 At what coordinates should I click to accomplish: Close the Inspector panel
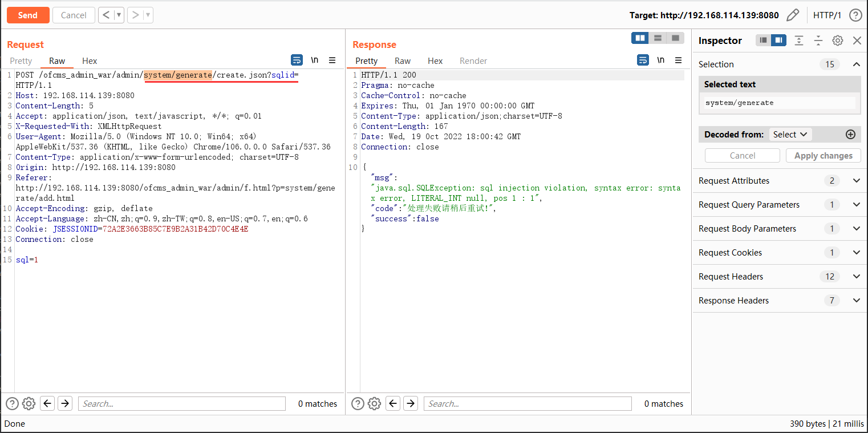coord(857,41)
